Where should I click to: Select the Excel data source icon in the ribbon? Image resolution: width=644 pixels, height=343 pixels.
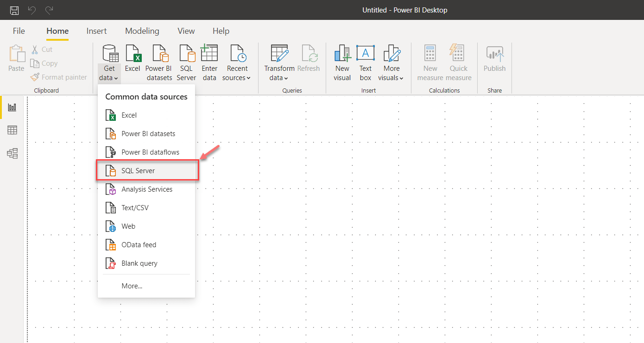(x=133, y=62)
